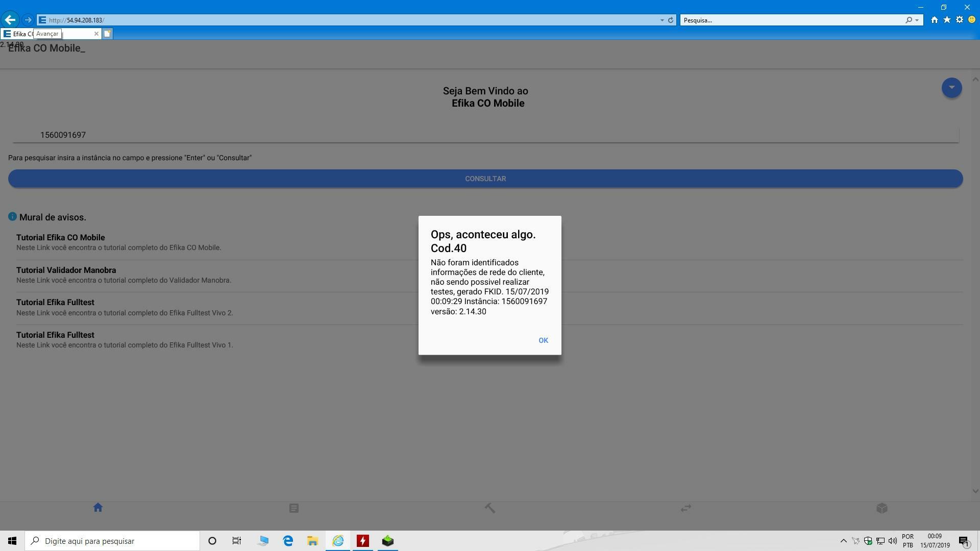Click OK in the Cod.40 error dialog
Viewport: 980px width, 551px height.
(x=543, y=340)
